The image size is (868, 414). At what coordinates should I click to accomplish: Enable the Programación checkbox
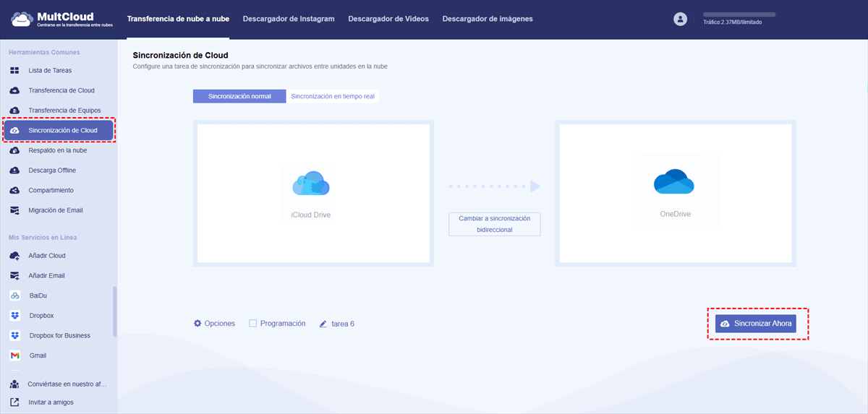tap(253, 323)
